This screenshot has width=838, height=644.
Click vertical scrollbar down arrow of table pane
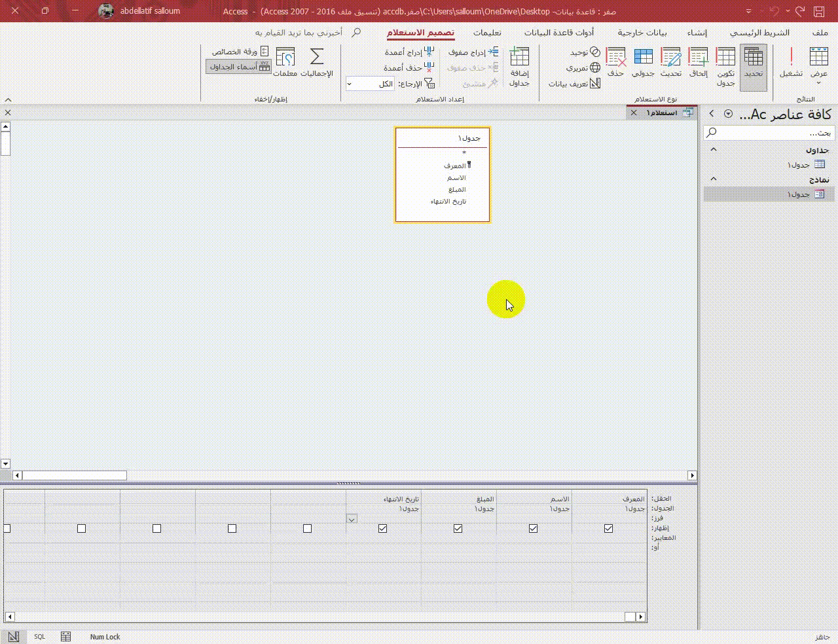[5, 463]
